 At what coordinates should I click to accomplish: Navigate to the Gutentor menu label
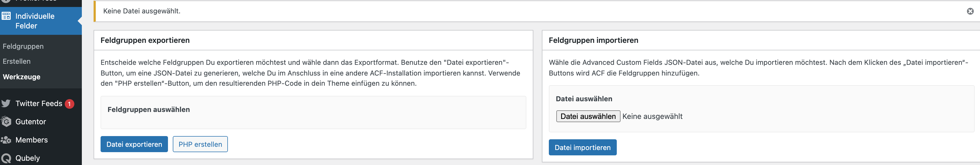tap(31, 122)
